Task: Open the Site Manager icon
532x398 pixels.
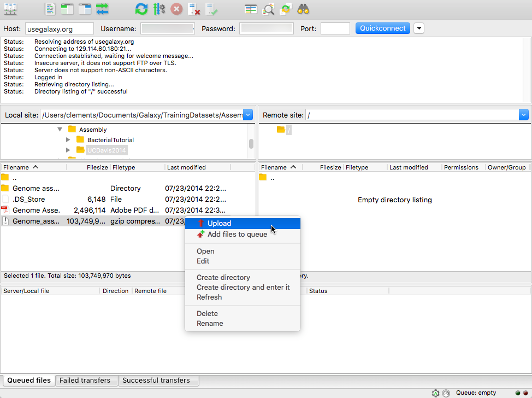Action: 10,9
